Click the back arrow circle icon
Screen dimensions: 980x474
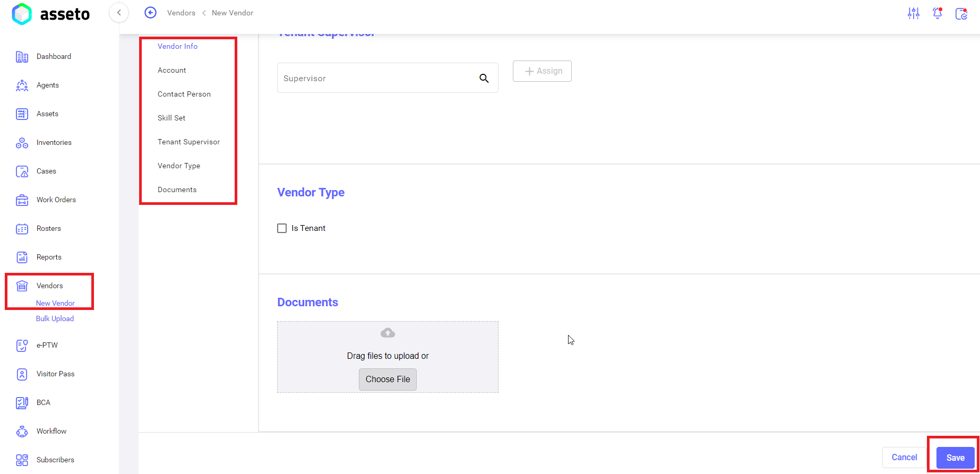pyautogui.click(x=150, y=13)
